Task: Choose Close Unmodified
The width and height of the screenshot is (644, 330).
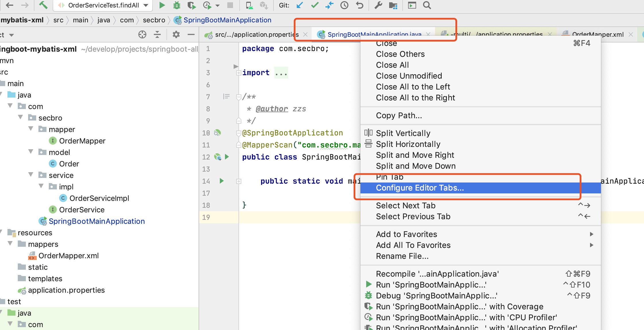Action: [480, 76]
